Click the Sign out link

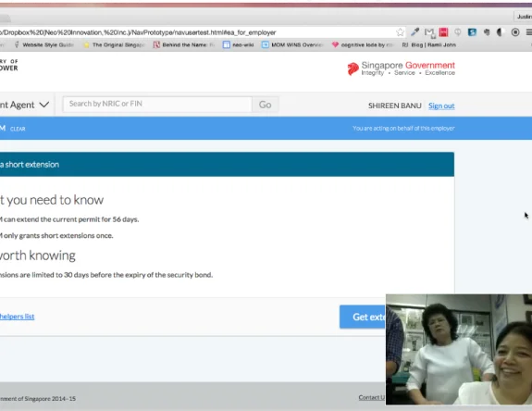click(x=441, y=106)
